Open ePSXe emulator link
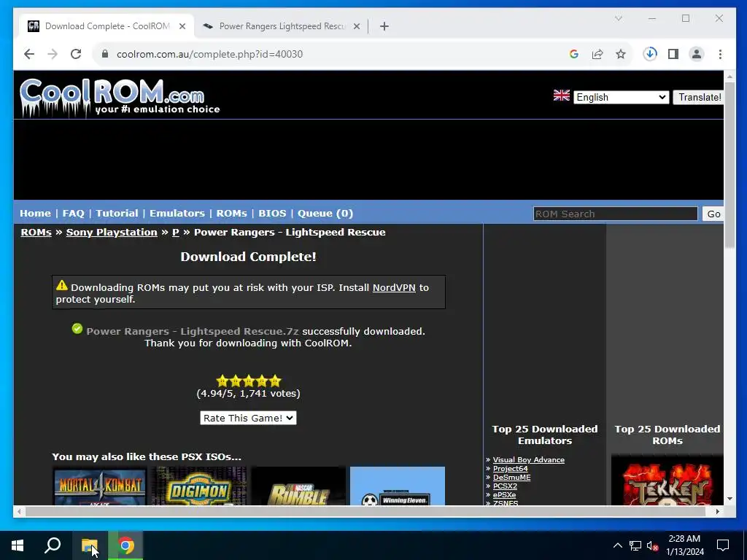This screenshot has height=560, width=747. click(x=505, y=495)
